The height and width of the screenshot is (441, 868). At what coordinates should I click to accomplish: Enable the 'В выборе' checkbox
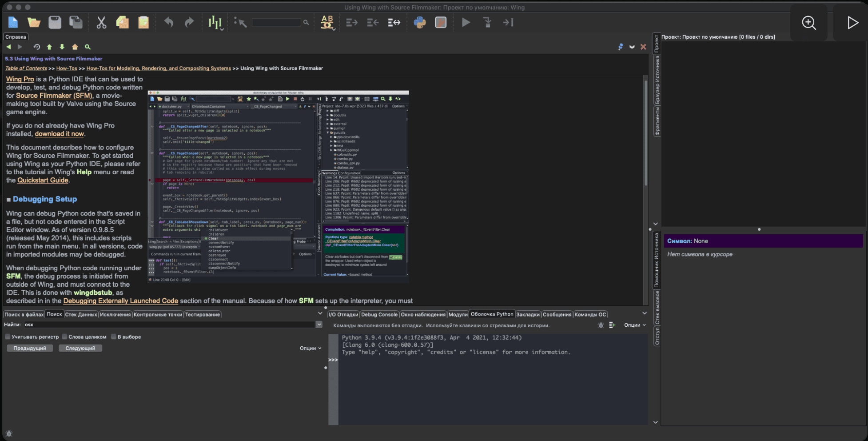113,337
